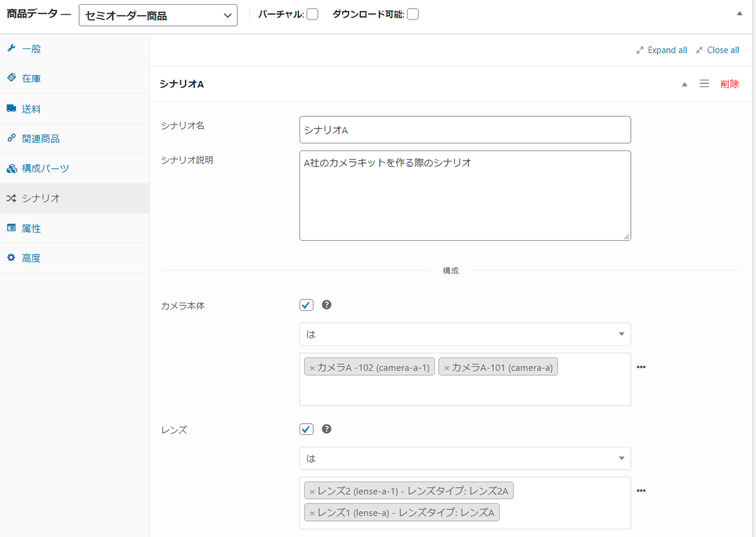Toggle the バーチャル checkbox
This screenshot has width=756, height=537.
pyautogui.click(x=312, y=15)
